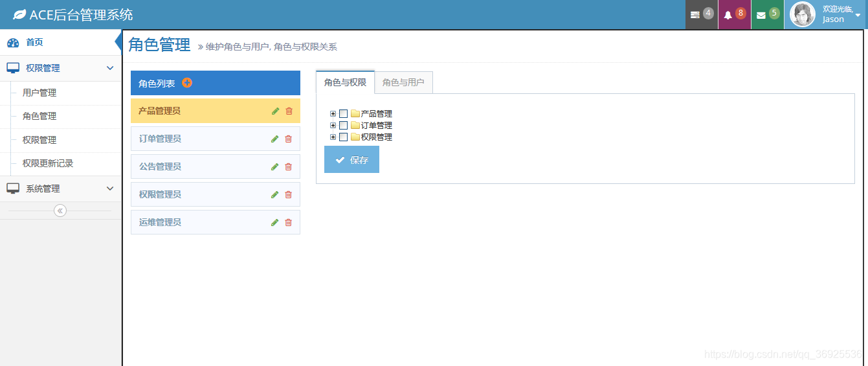Edit the 产品管理员 role with pencil icon

[x=275, y=111]
